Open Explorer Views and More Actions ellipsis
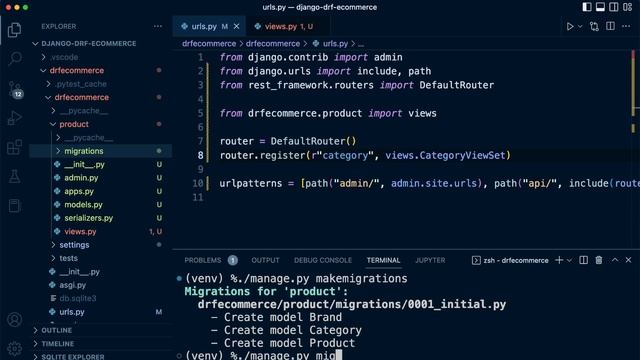 tap(158, 27)
